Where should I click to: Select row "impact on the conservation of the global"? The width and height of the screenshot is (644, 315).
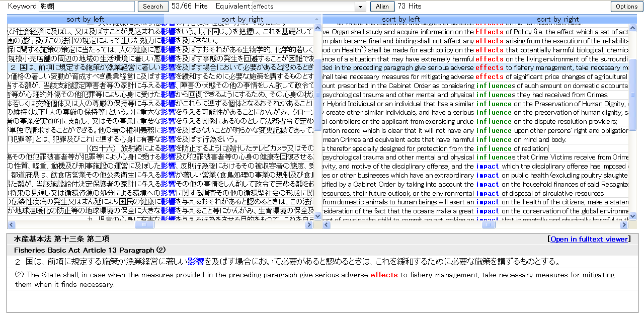[x=475, y=211]
